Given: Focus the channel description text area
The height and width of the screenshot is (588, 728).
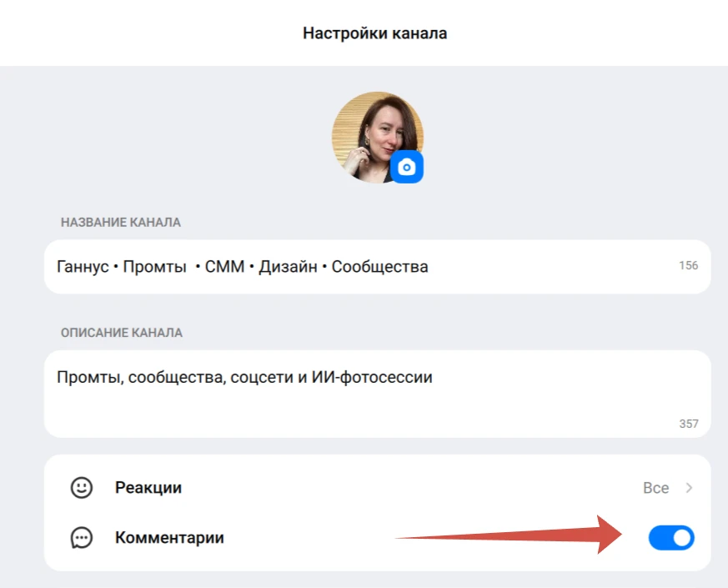Looking at the screenshot, I should [x=377, y=394].
